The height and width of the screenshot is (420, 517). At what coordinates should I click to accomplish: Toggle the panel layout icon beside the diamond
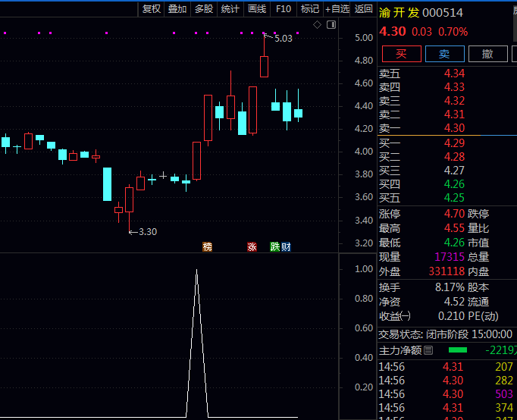331,25
